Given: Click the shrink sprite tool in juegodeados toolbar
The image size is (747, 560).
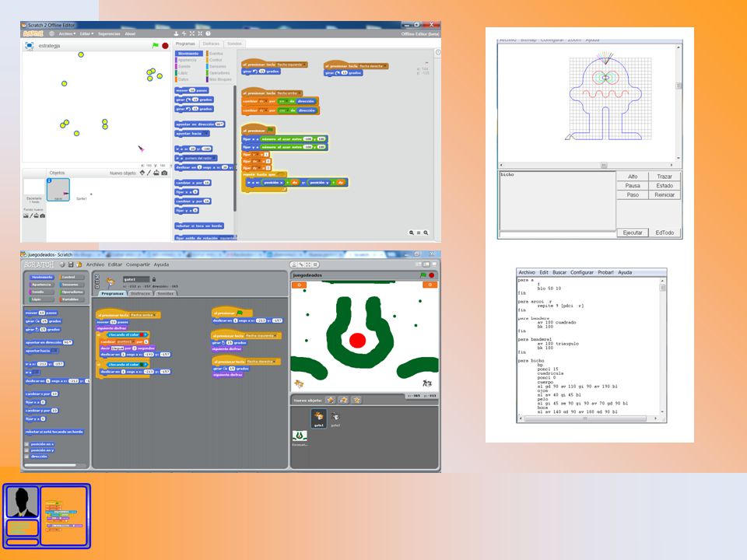Looking at the screenshot, I should (315, 264).
